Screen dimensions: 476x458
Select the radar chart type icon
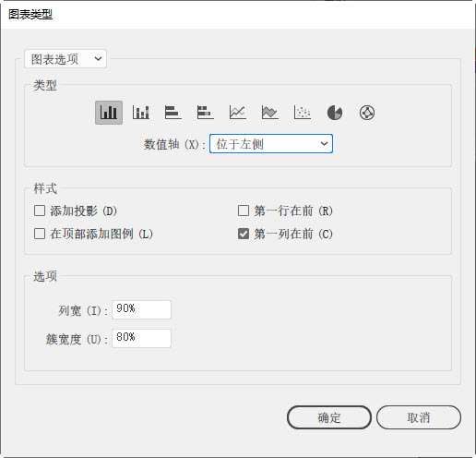point(367,113)
